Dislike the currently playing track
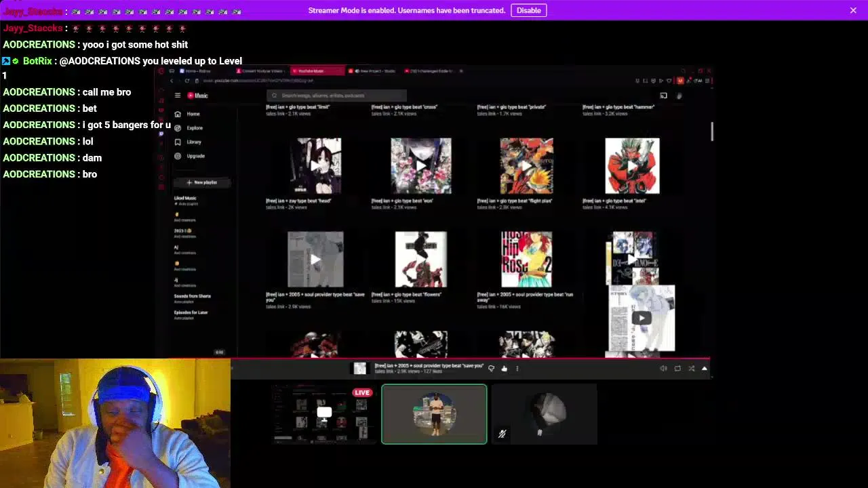 pos(491,369)
